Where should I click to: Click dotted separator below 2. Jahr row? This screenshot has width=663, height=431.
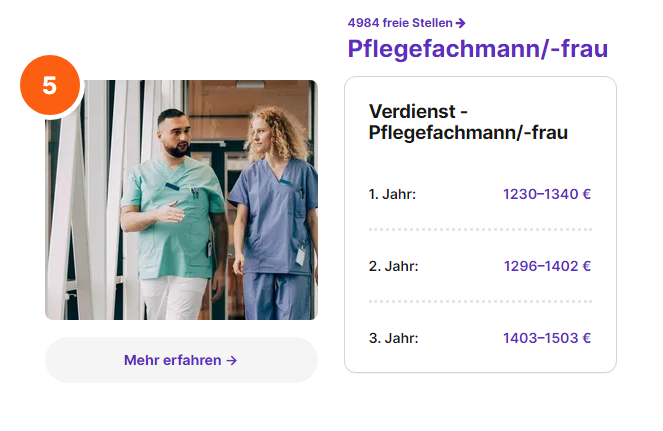[x=480, y=302]
